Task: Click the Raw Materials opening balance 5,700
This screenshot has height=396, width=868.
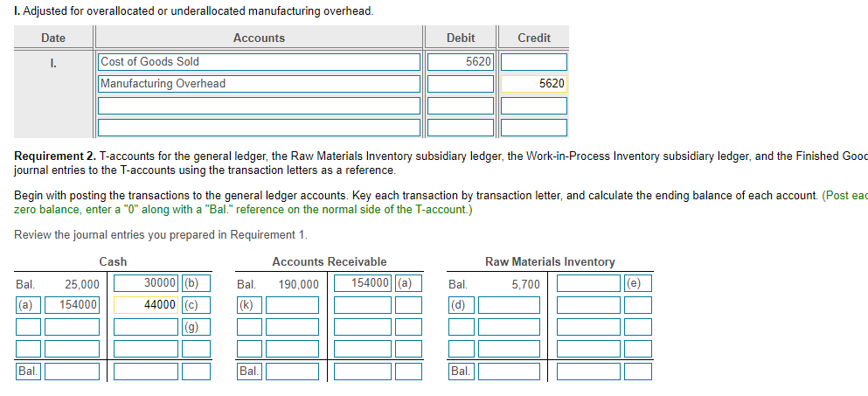Action: 526,284
